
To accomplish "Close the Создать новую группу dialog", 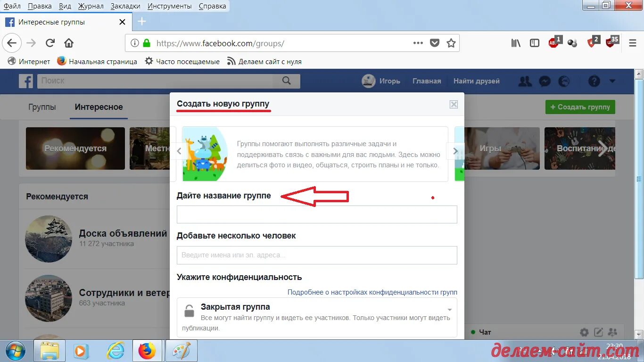I will click(x=454, y=104).
